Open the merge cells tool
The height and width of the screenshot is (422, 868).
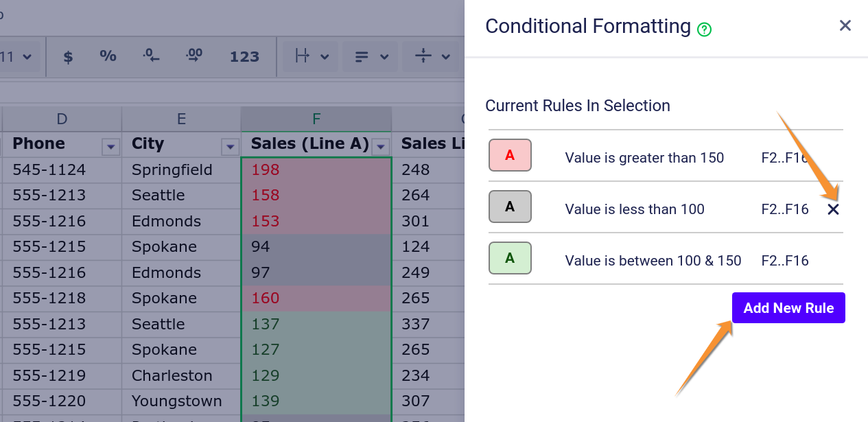coord(309,57)
